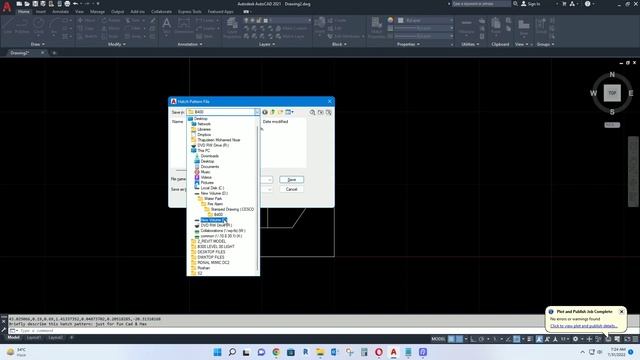Toggle Ortho mode in status bar
Viewport: 640px width, 360px height.
click(473, 339)
